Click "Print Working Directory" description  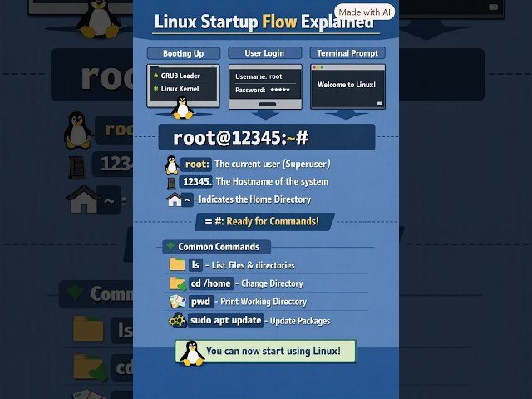coord(264,302)
